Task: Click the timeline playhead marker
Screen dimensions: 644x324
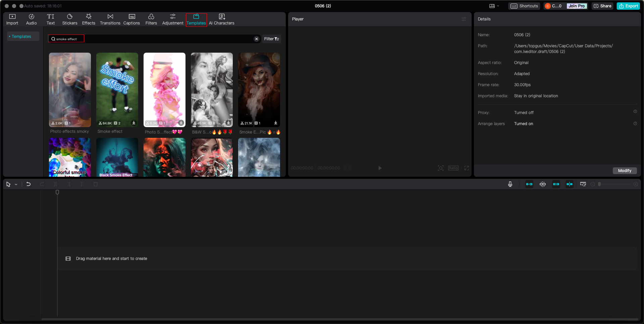Action: [x=57, y=192]
